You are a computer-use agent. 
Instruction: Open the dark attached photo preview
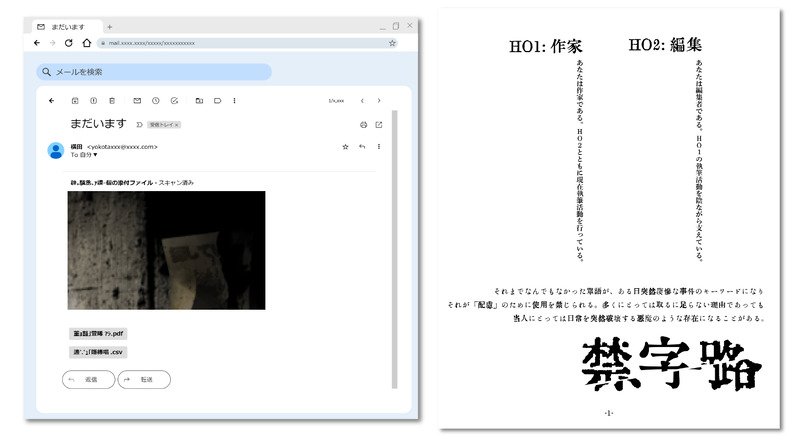tap(166, 251)
